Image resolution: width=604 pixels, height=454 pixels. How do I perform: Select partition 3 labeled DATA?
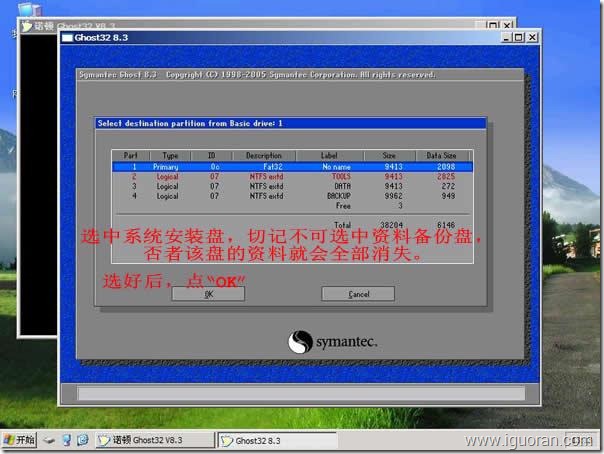[290, 186]
